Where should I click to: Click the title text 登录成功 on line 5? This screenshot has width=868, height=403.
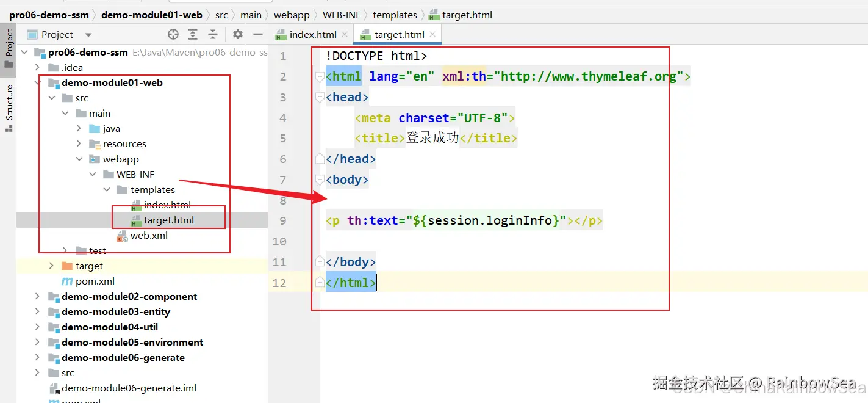click(x=432, y=138)
